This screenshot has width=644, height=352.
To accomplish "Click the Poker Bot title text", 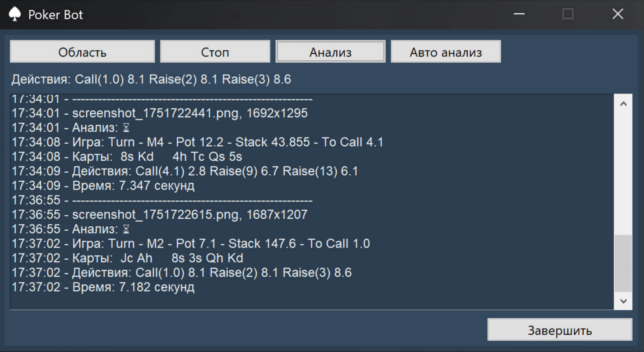I will tap(55, 14).
